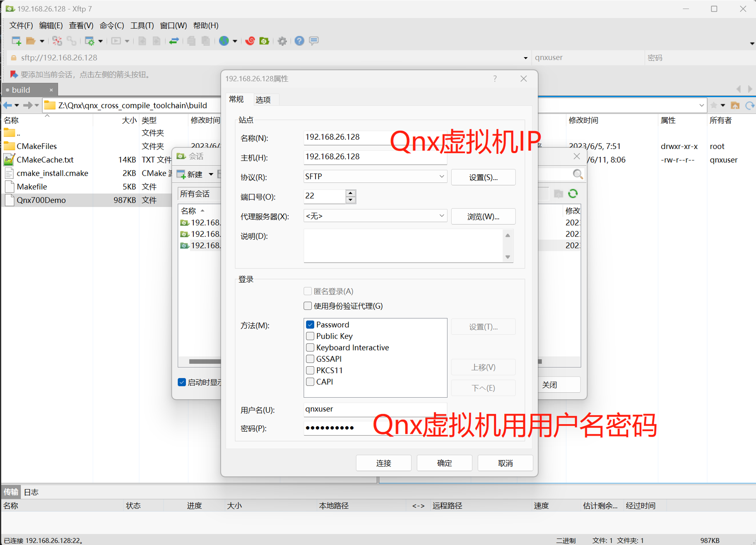The height and width of the screenshot is (545, 756).
Task: Increase port number using the stepper up arrow
Action: tap(351, 194)
